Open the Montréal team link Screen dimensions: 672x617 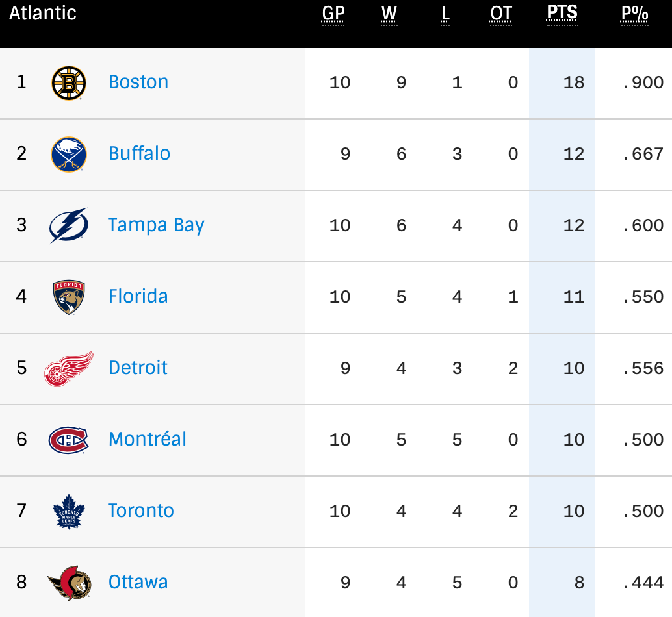(x=148, y=440)
